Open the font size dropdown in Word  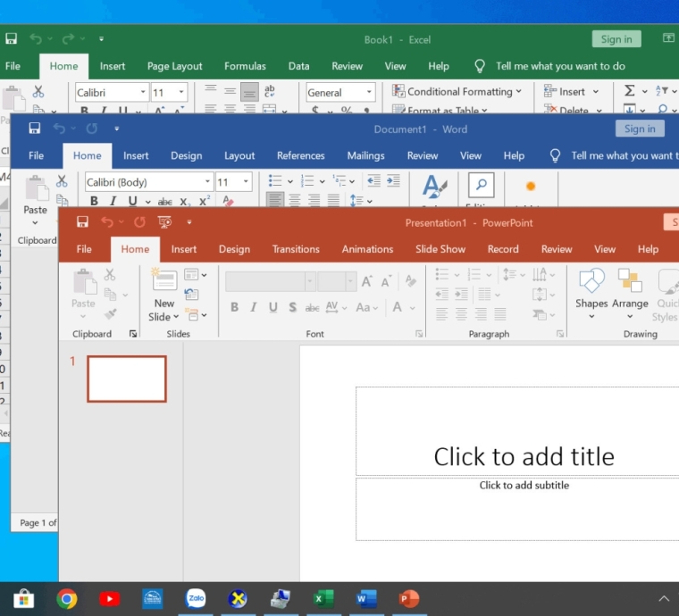(246, 182)
